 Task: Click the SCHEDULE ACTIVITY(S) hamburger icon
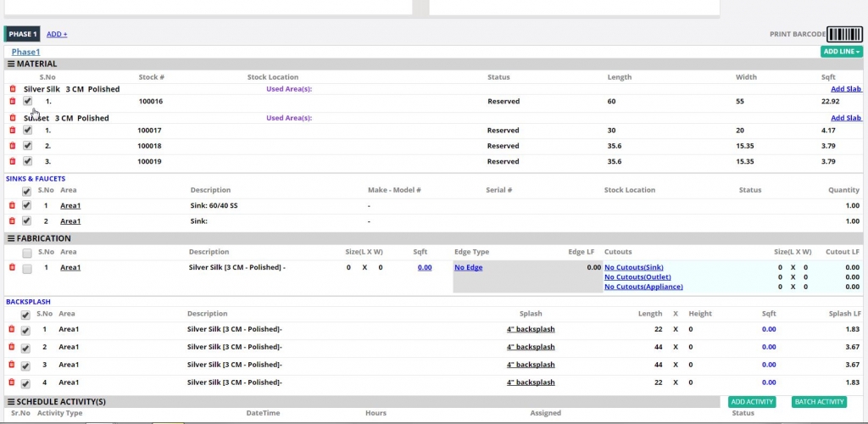pyautogui.click(x=10, y=402)
